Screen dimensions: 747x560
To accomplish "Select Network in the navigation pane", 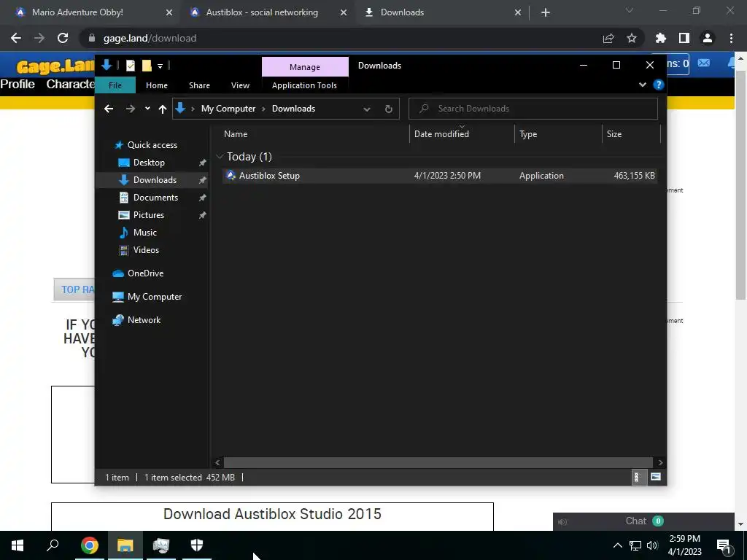I will point(144,320).
